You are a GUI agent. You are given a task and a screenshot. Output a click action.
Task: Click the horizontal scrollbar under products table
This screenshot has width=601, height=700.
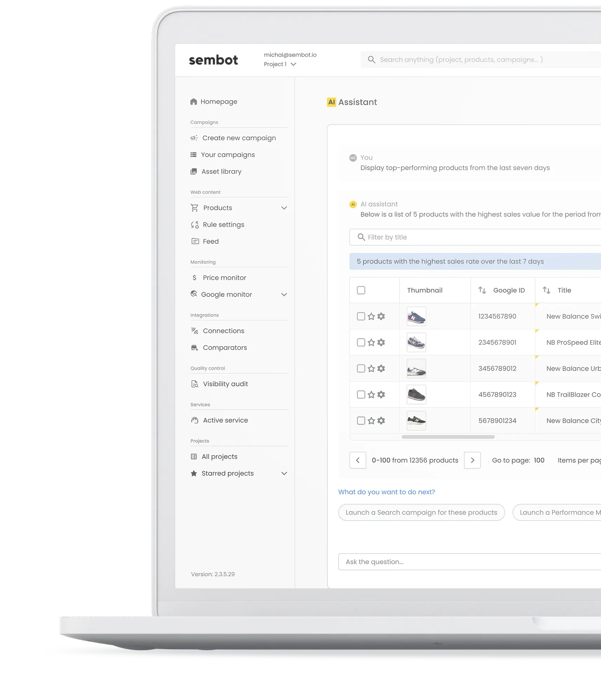pyautogui.click(x=448, y=437)
